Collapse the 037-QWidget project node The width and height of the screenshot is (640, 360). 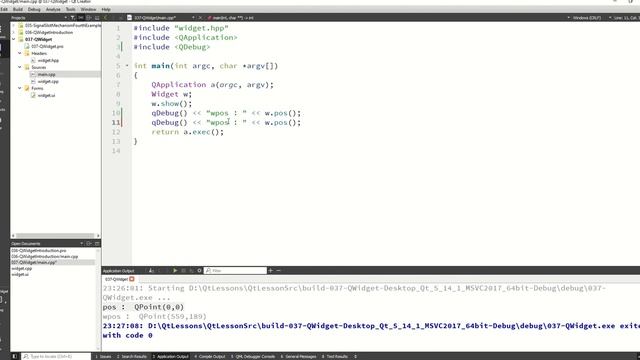13,39
